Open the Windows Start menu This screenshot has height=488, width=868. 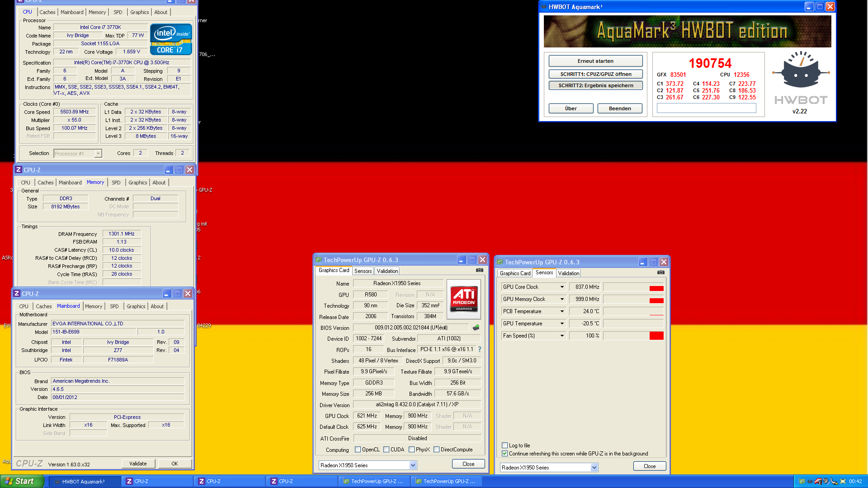[x=22, y=481]
